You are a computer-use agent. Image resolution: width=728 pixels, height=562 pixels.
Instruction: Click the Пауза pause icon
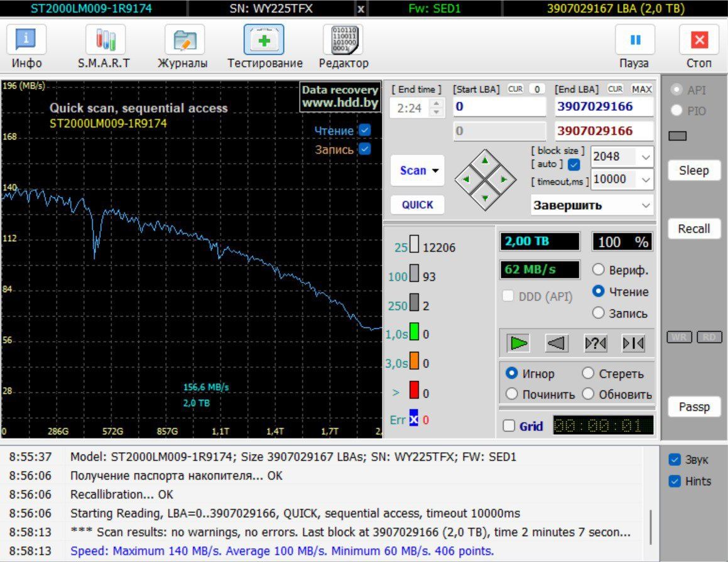tap(634, 40)
